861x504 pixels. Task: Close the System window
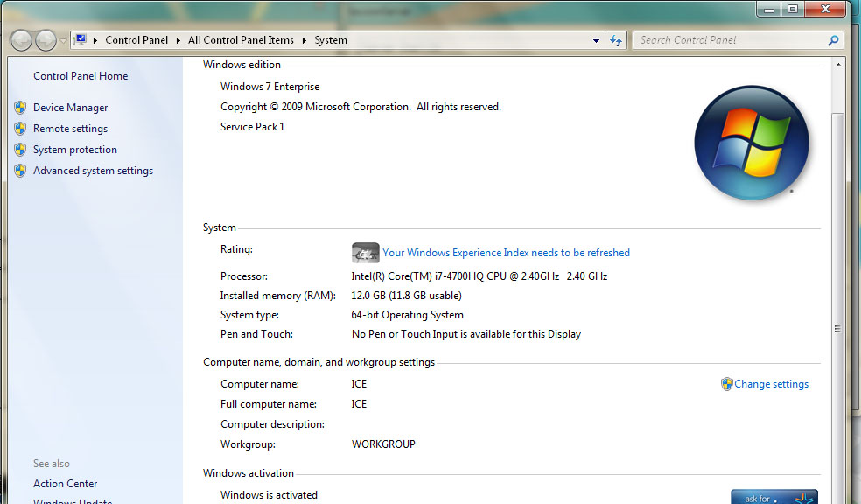tap(825, 9)
